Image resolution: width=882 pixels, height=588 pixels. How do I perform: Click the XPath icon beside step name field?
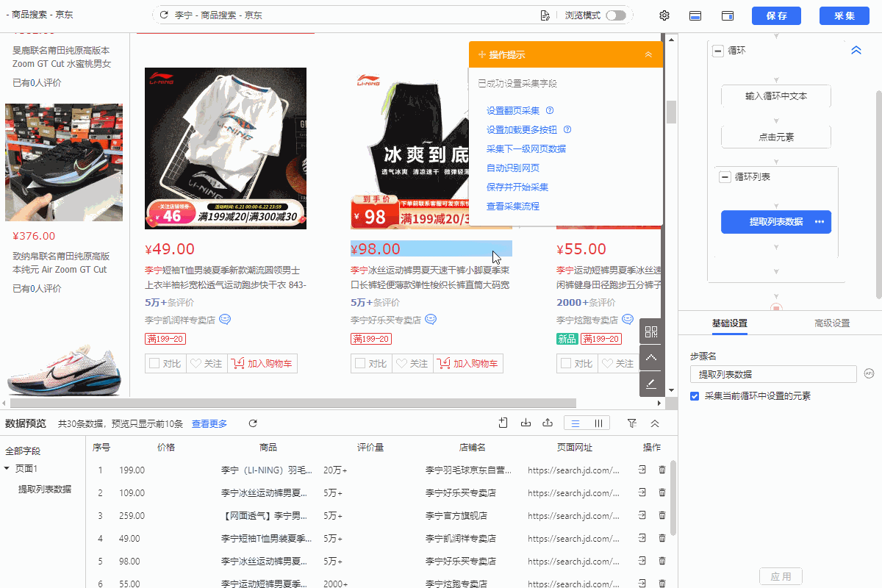pyautogui.click(x=870, y=373)
